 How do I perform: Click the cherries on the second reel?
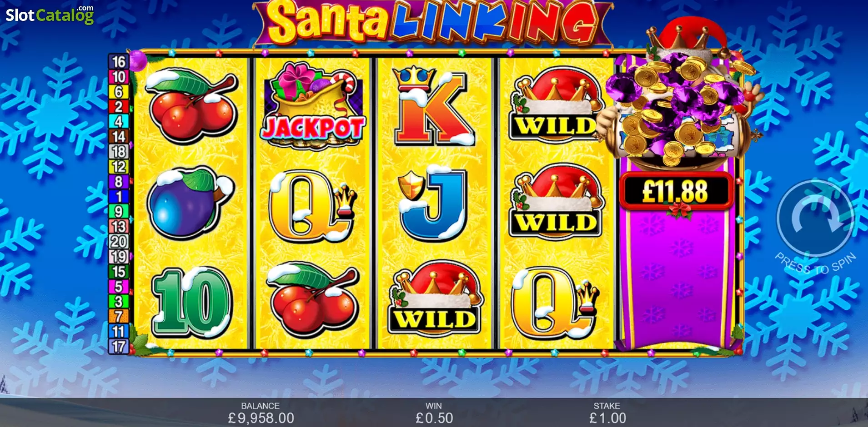coord(313,300)
